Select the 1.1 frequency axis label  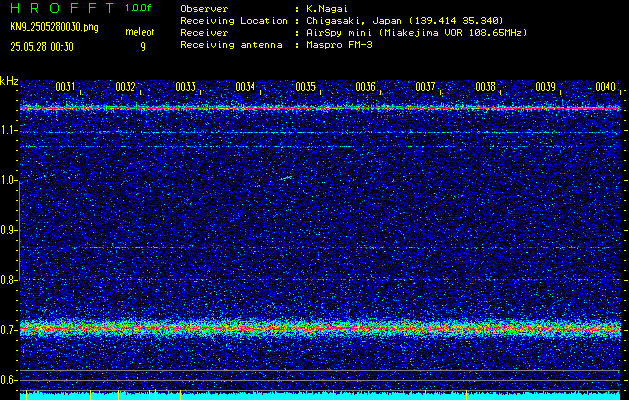click(7, 130)
